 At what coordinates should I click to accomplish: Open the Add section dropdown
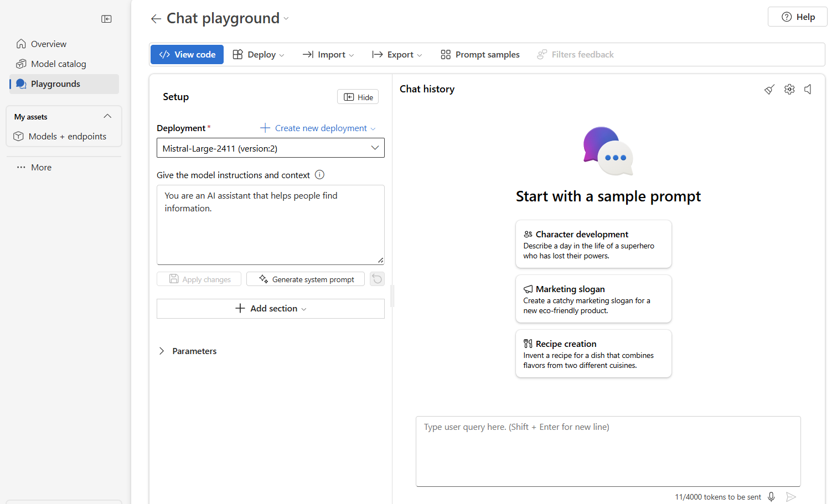(x=270, y=309)
